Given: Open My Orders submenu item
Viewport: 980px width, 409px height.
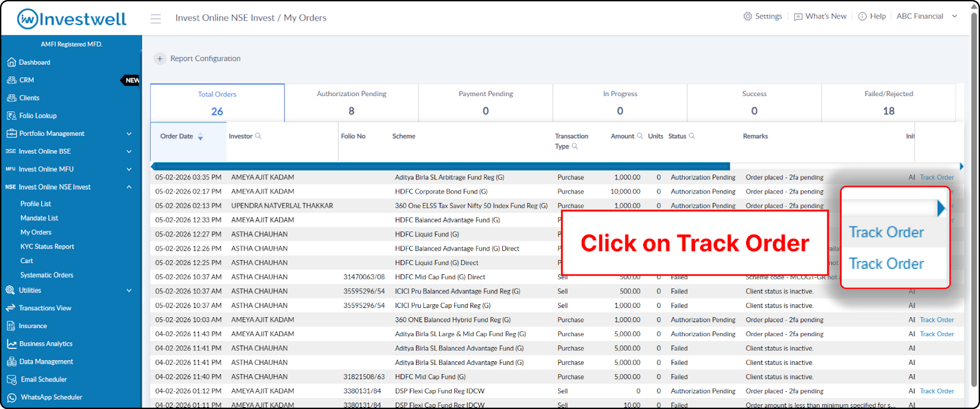Looking at the screenshot, I should [x=36, y=233].
